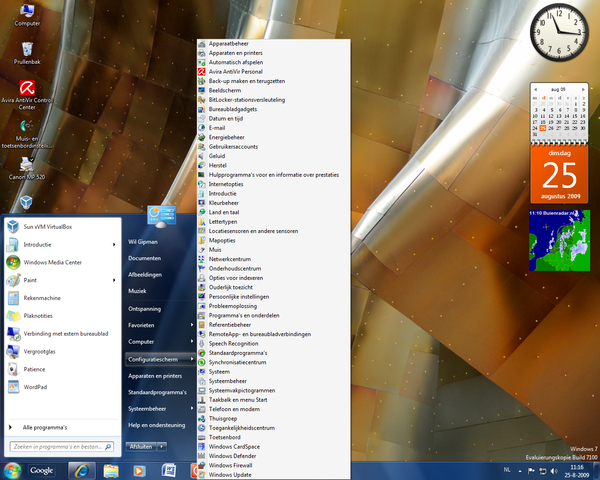Open Documenten link in Start menu

click(145, 258)
